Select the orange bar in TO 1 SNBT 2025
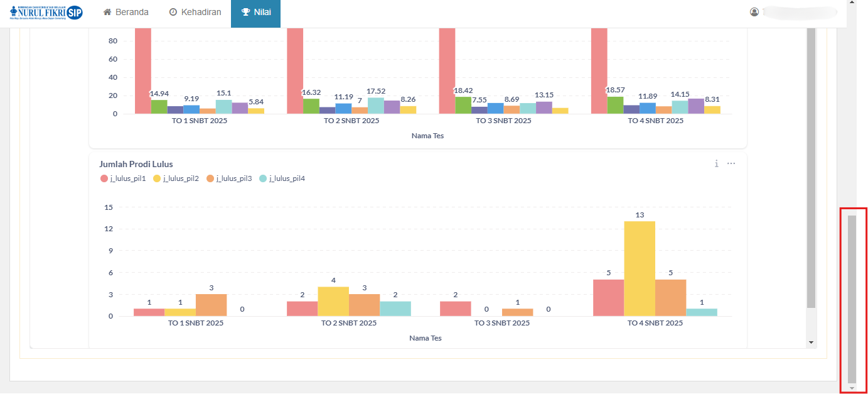 (x=211, y=305)
